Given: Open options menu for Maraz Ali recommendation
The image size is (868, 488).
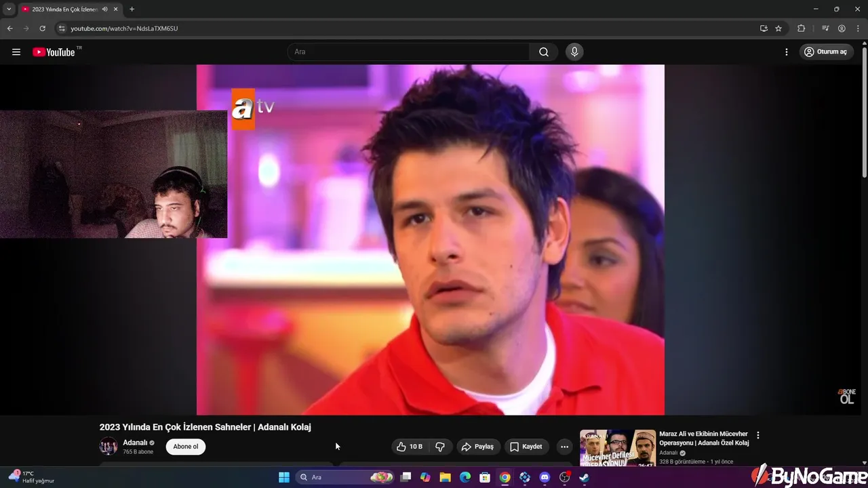Looking at the screenshot, I should point(758,436).
